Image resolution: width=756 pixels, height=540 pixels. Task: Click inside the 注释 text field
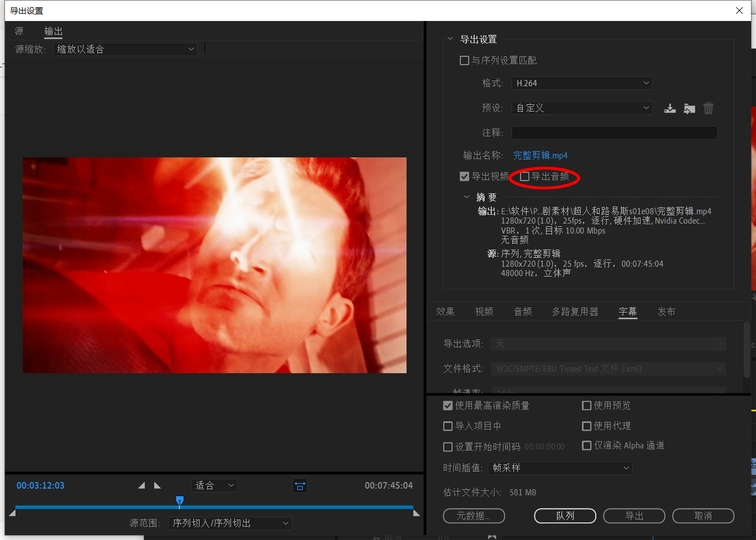614,133
